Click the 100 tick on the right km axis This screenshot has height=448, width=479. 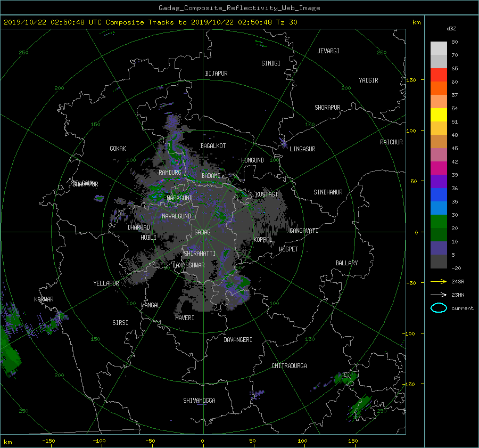[x=411, y=131]
